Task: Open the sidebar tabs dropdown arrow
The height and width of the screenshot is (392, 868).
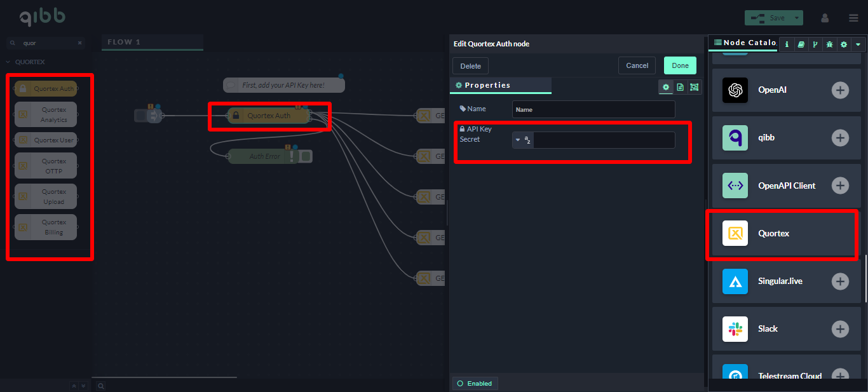Action: (858, 44)
